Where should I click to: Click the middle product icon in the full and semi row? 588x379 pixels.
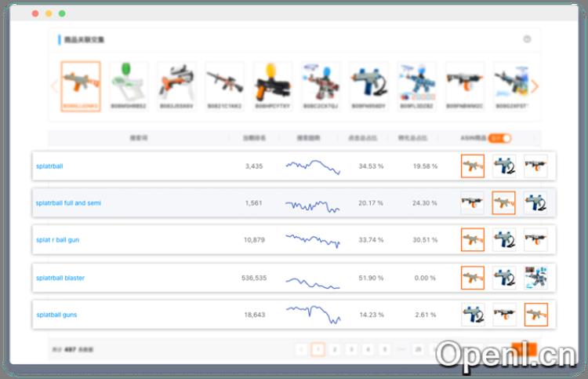click(x=503, y=203)
